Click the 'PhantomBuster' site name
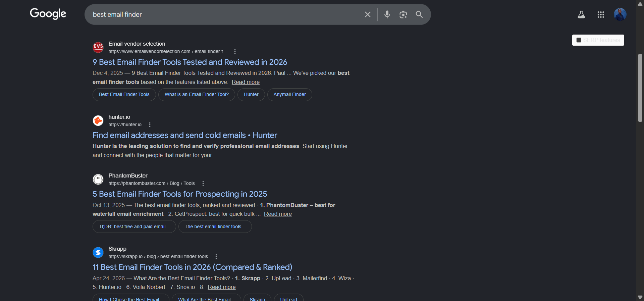The height and width of the screenshot is (301, 644). (128, 175)
